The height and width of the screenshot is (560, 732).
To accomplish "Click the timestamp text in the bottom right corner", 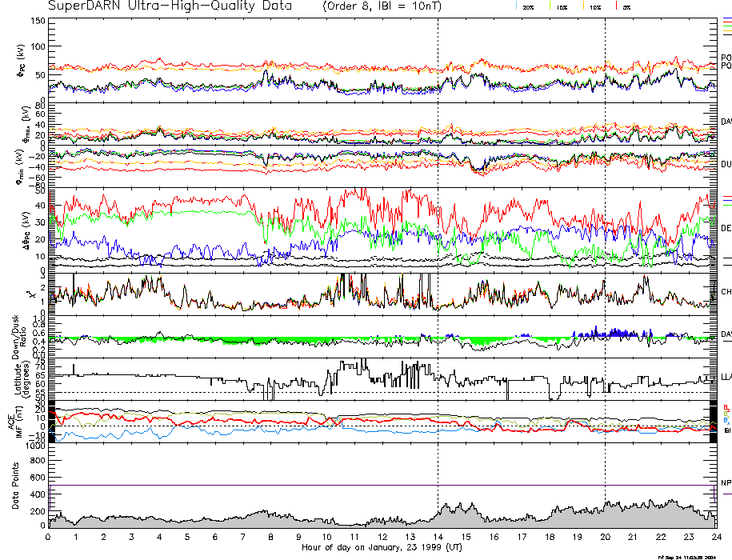I will click(x=686, y=555).
